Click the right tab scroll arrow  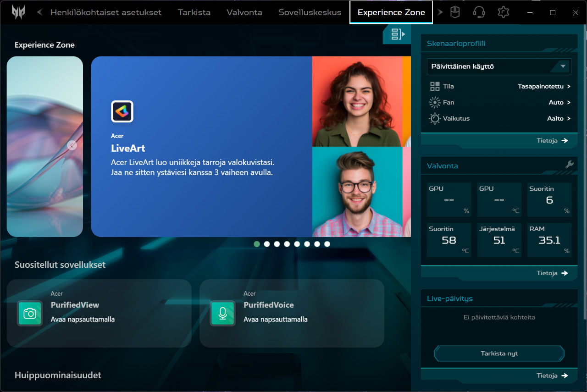click(440, 12)
